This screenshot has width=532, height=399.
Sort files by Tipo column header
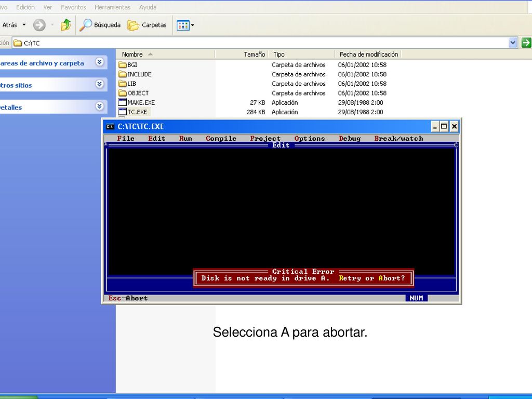coord(302,54)
